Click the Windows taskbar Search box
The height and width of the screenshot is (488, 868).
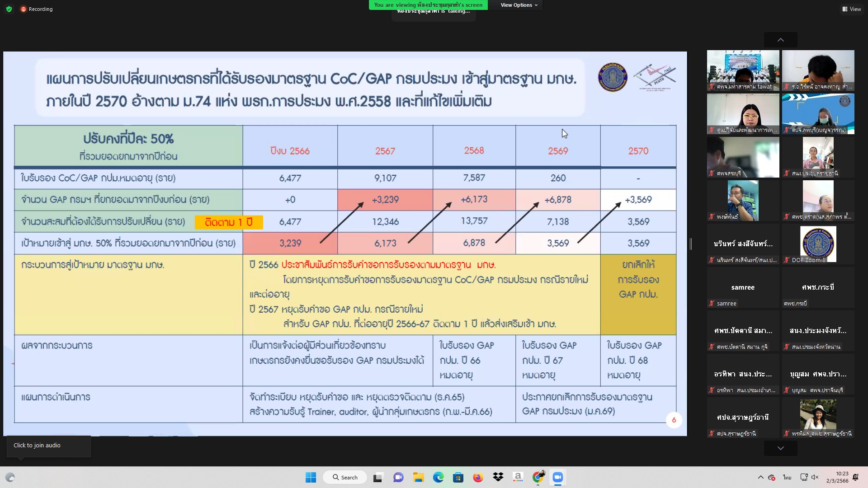[345, 477]
